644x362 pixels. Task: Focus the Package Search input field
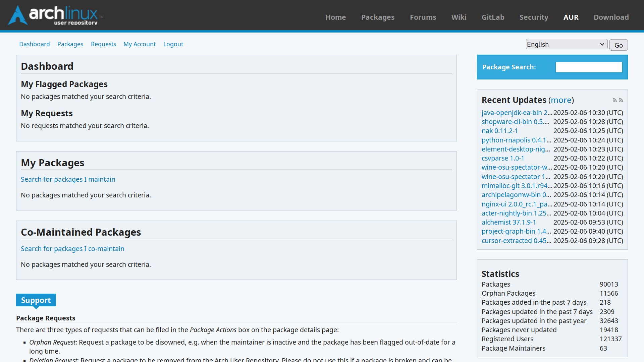point(589,67)
